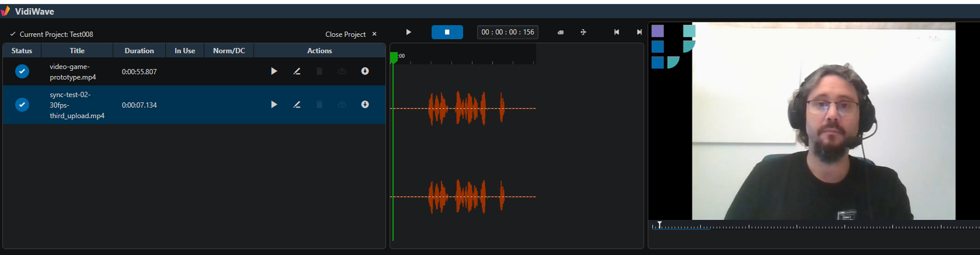980x255 pixels.
Task: Sort the list by Duration column
Action: pos(139,51)
